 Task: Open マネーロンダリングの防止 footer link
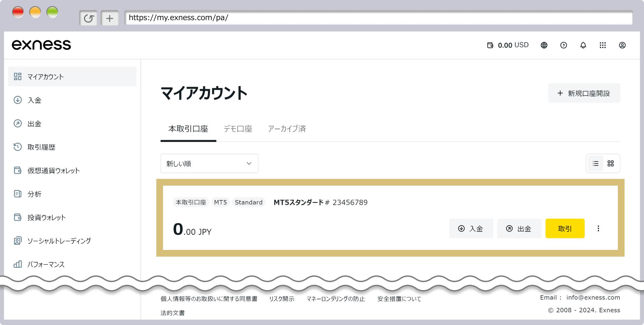336,299
